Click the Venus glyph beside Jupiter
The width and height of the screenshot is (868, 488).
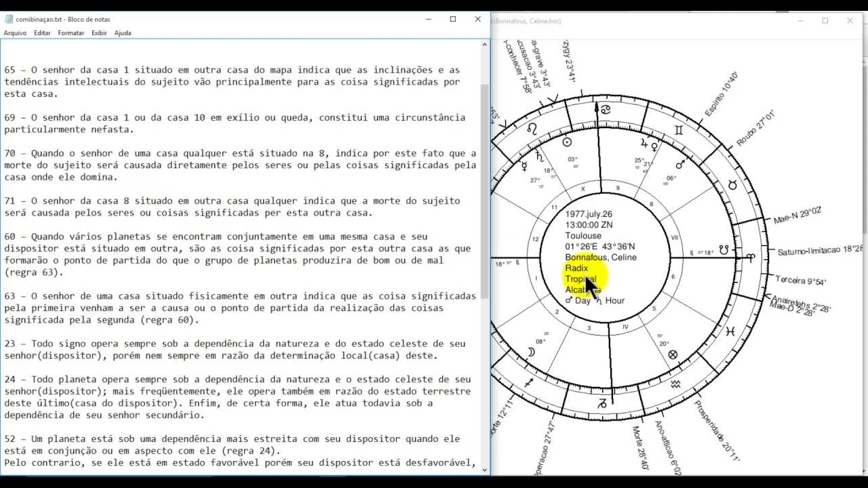(x=654, y=146)
